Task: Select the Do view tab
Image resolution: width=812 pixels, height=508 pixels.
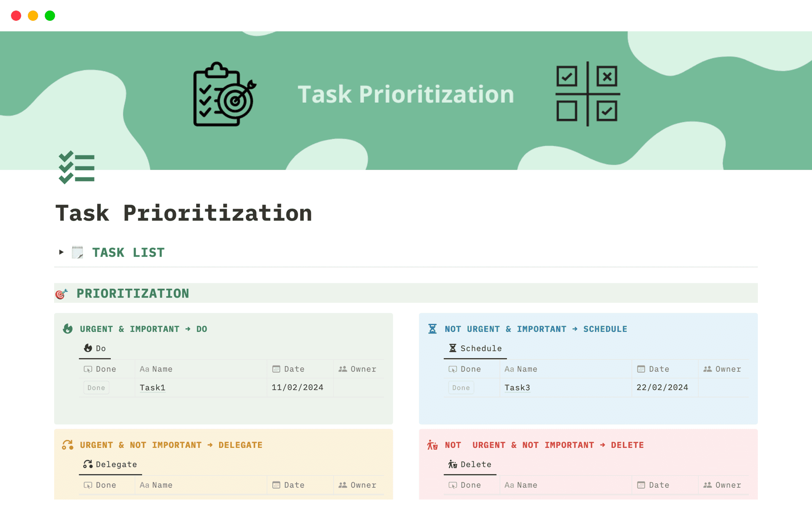Action: 95,348
